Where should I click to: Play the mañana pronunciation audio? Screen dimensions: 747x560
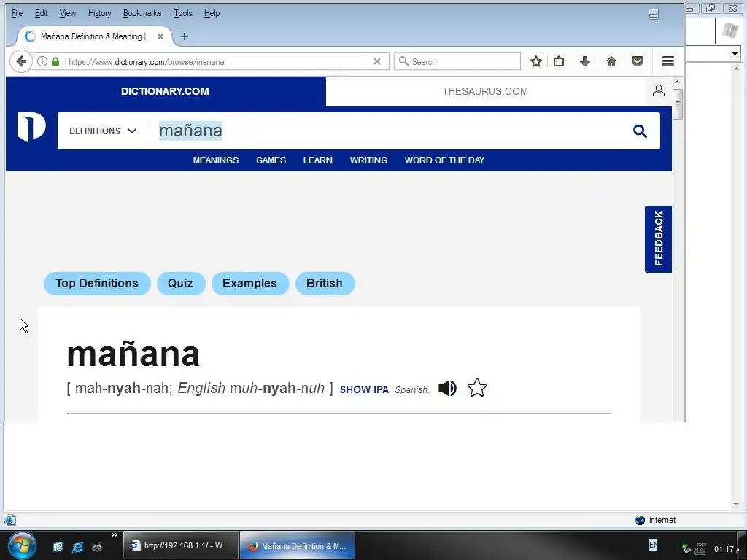click(447, 389)
